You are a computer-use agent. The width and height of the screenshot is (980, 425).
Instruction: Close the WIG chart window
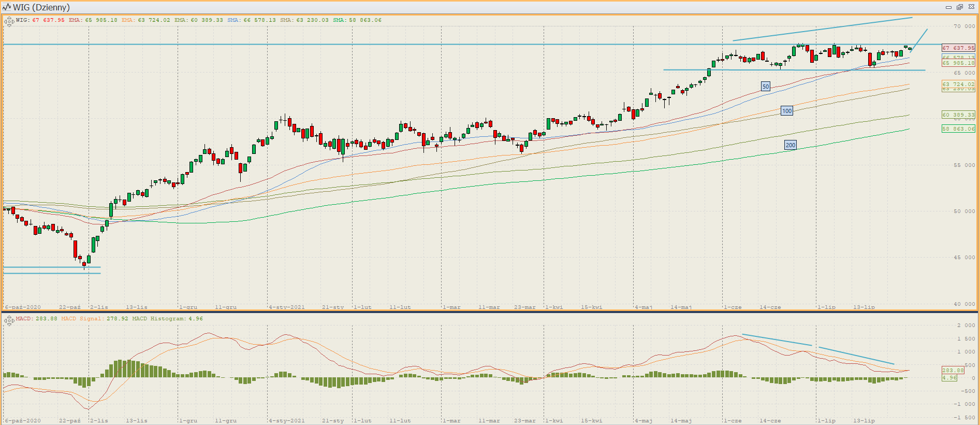(x=971, y=7)
